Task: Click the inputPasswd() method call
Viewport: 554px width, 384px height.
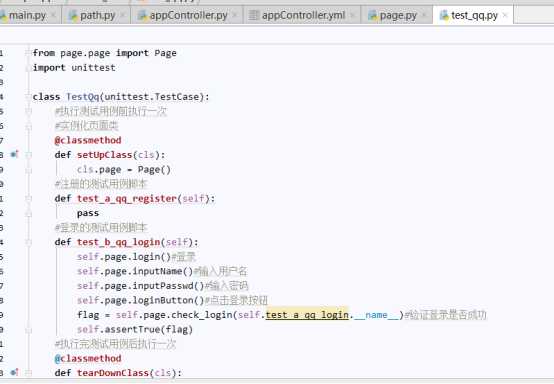Action: (168, 285)
